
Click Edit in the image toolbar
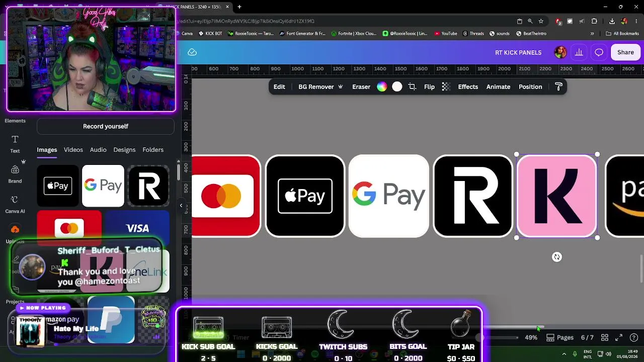pos(279,87)
